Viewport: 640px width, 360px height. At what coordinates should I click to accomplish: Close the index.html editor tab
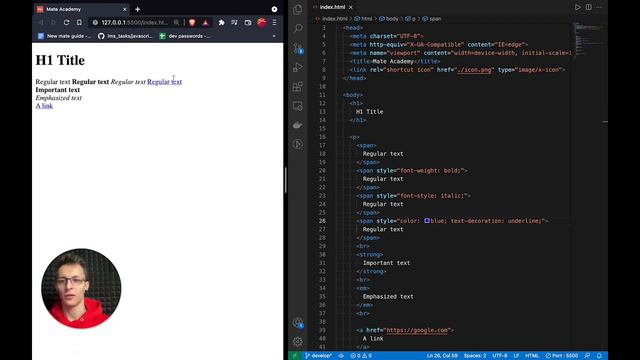coord(351,7)
